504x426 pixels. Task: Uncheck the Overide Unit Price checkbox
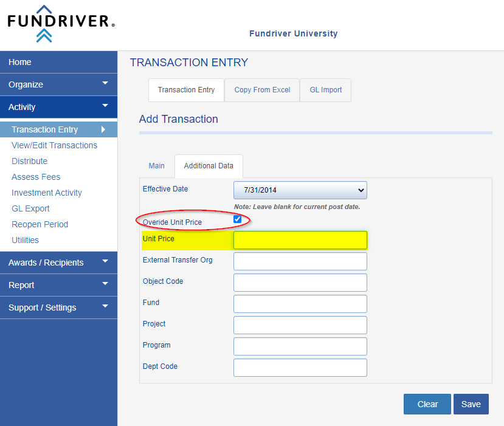(238, 219)
